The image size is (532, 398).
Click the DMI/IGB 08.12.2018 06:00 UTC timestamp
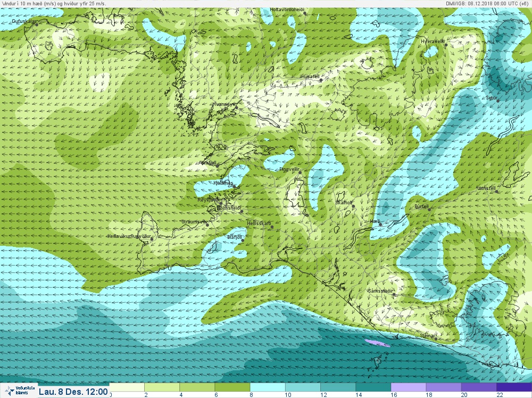[x=488, y=3]
